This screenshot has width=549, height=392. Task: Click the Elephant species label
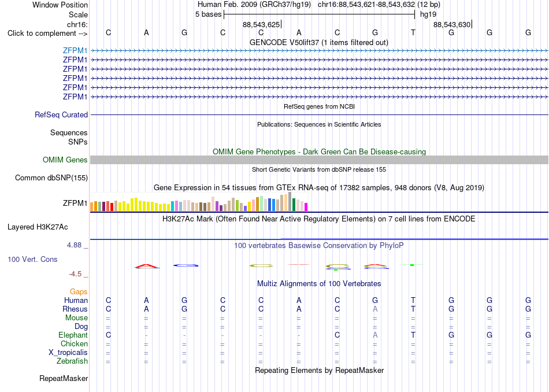73,335
